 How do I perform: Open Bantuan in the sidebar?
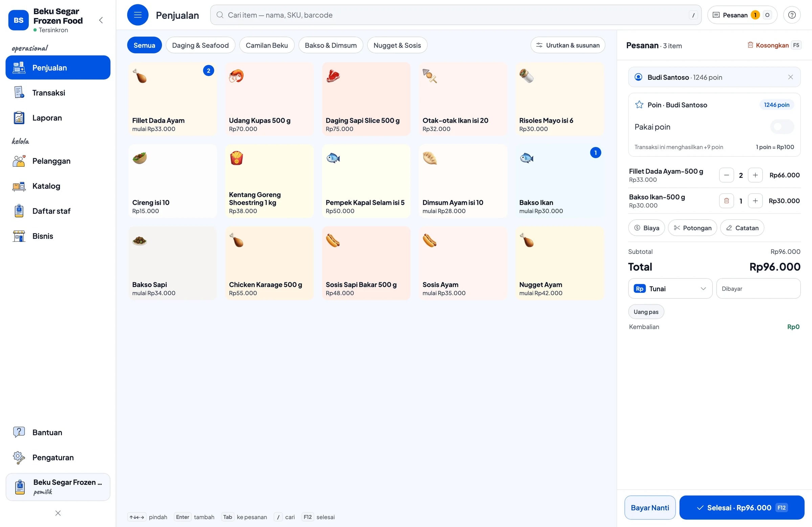(x=58, y=432)
